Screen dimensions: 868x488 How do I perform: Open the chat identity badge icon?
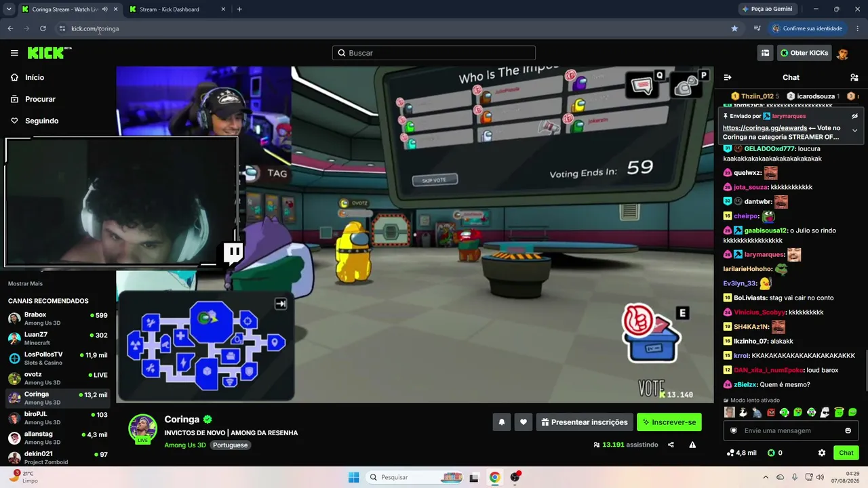coord(734,430)
